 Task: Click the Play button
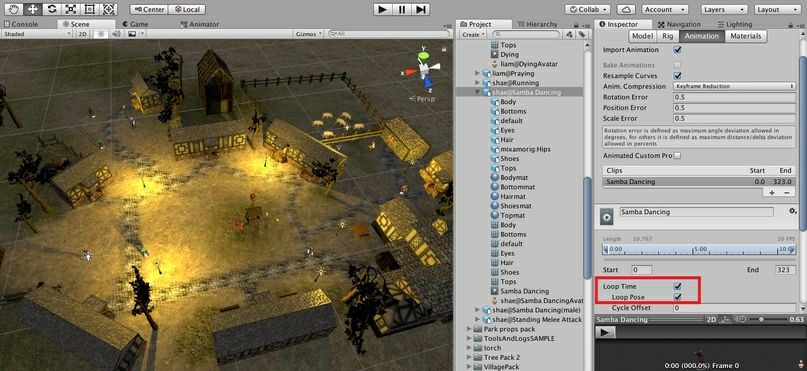tap(382, 9)
